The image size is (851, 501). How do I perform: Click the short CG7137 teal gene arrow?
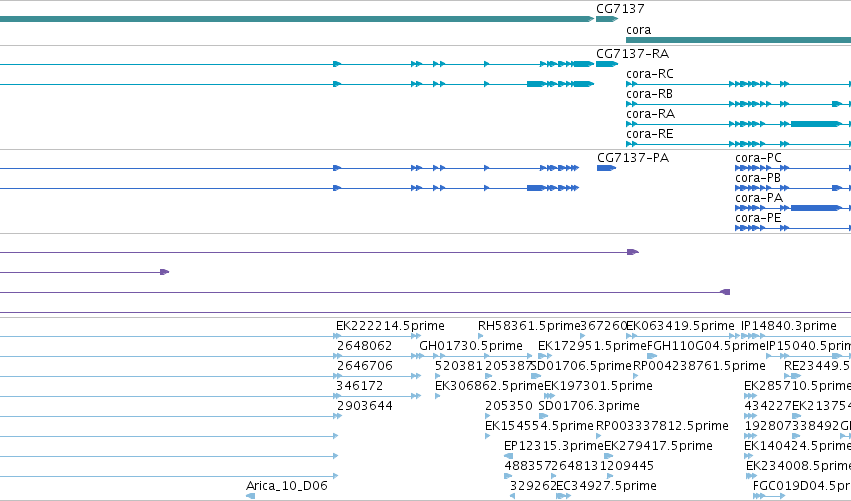(x=607, y=19)
